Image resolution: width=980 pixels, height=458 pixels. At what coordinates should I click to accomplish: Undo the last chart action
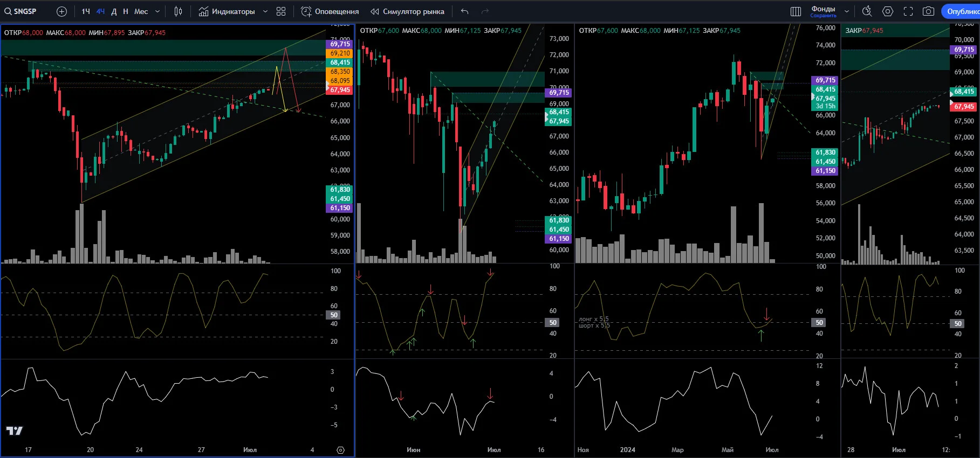tap(464, 11)
